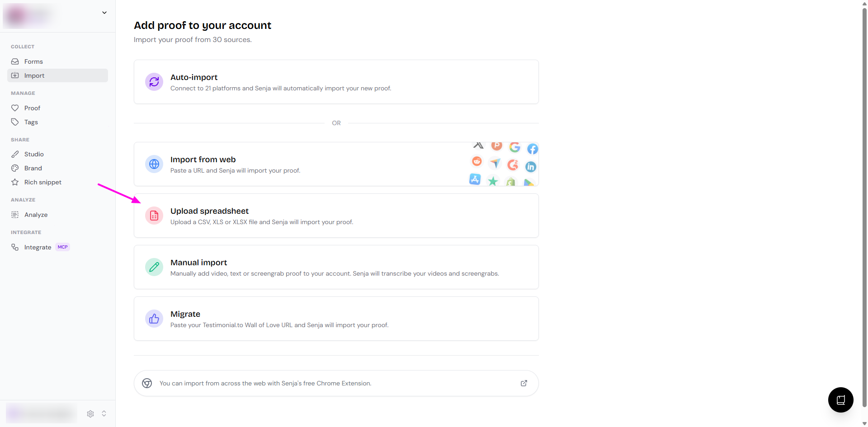Go to Proof in the sidebar
This screenshot has height=427, width=868.
point(32,108)
